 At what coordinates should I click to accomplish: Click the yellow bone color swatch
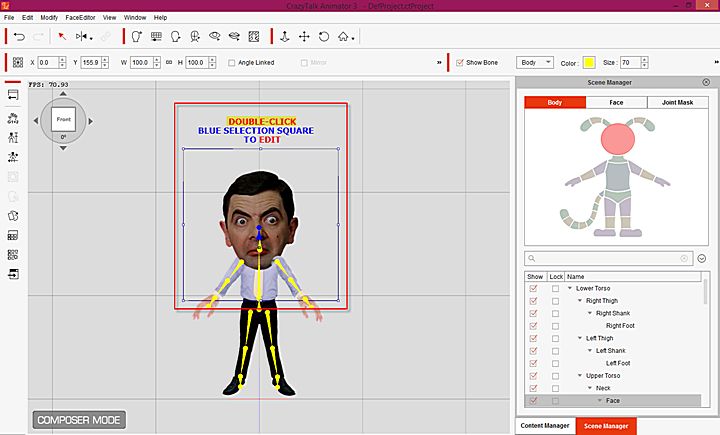pyautogui.click(x=590, y=63)
